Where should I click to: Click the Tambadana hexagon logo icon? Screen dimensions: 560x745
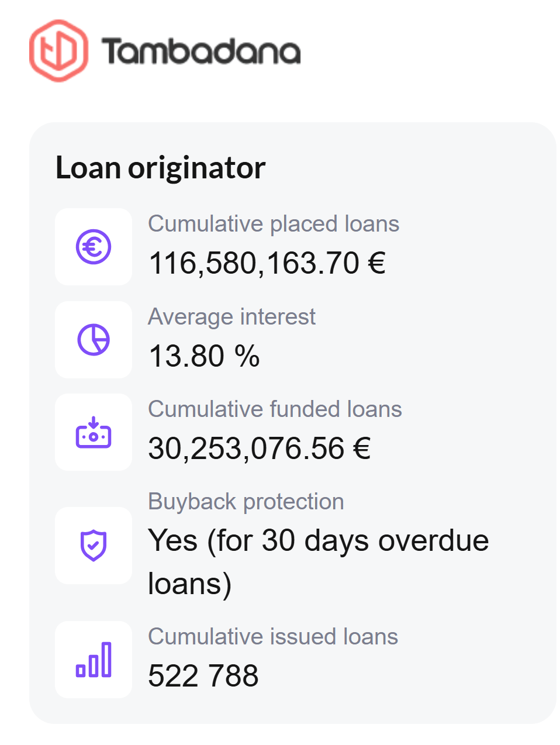click(x=58, y=51)
